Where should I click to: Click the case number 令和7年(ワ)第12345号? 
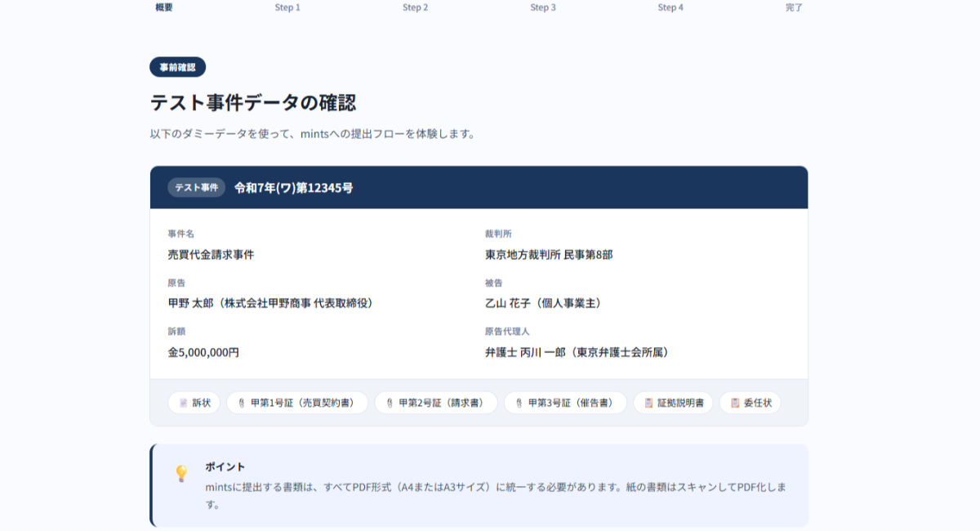294,188
